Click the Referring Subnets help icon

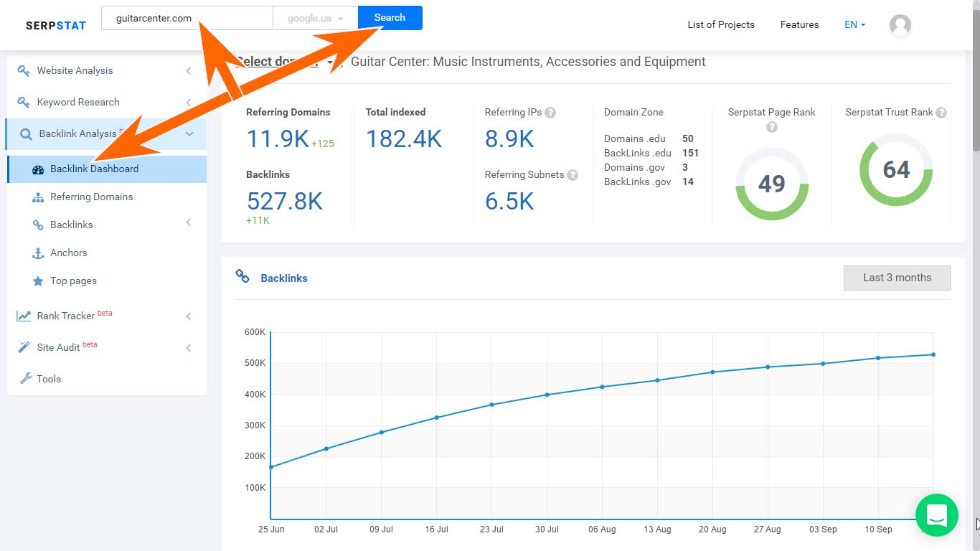(x=573, y=175)
